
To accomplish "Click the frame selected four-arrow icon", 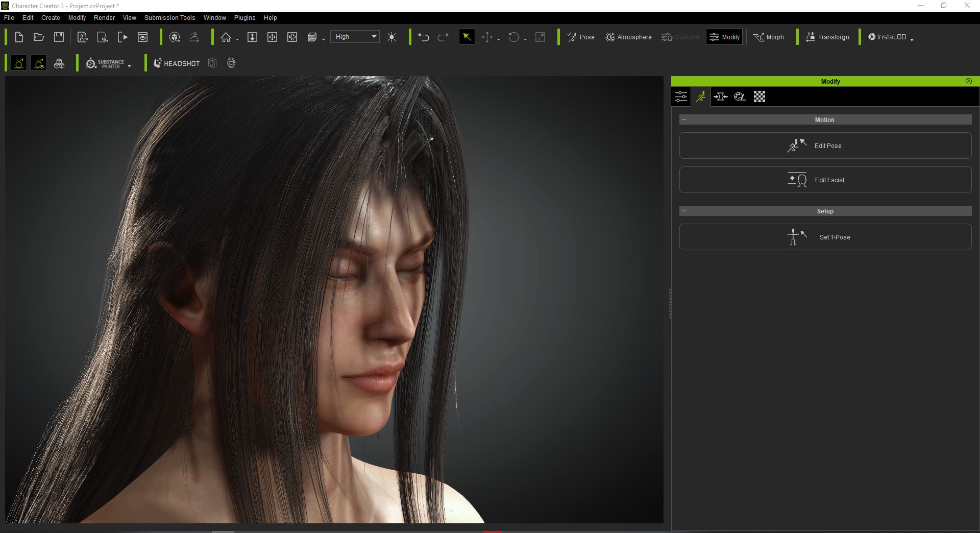I will [x=272, y=37].
